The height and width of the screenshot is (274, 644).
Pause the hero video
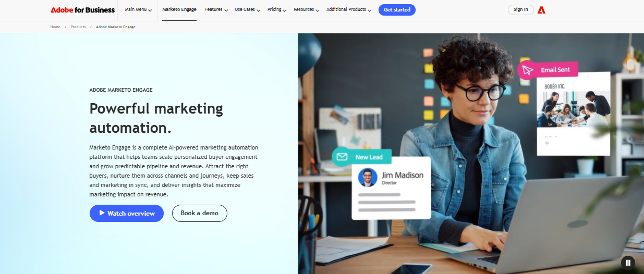coord(628,263)
